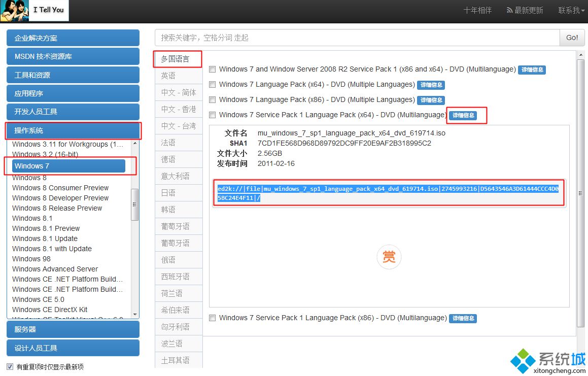
Task: Check Service Pack 1 Language Pack (x64) checkbox
Action: pyautogui.click(x=212, y=115)
